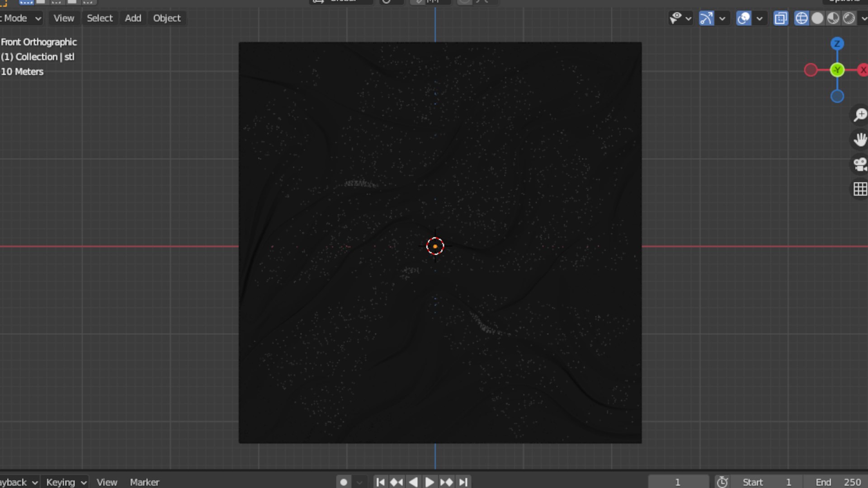
Task: Toggle orthographic perspective grid icon
Action: [859, 189]
